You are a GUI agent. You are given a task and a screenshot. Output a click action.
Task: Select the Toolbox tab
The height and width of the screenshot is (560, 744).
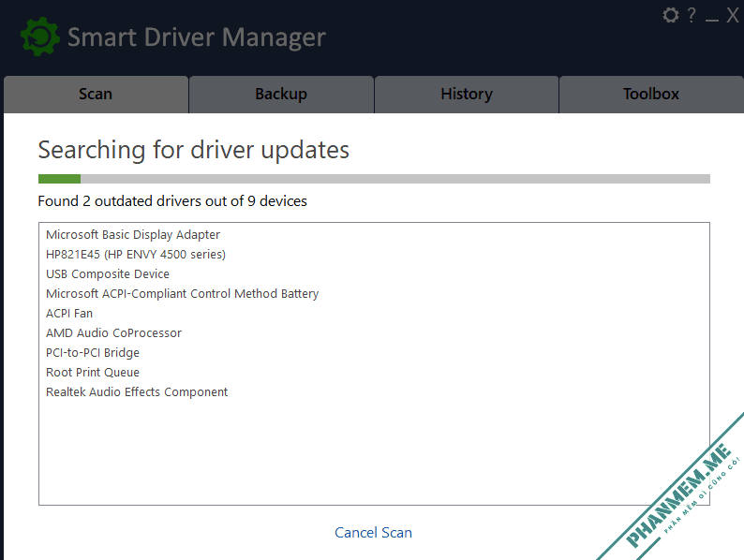point(651,95)
